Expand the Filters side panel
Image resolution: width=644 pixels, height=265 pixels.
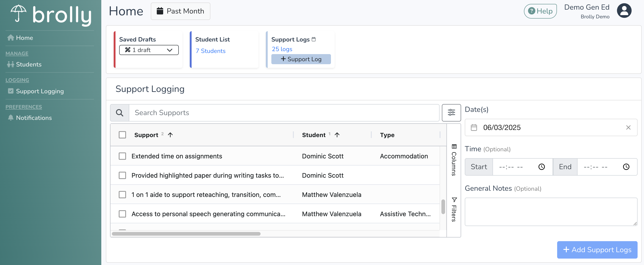pos(454,210)
